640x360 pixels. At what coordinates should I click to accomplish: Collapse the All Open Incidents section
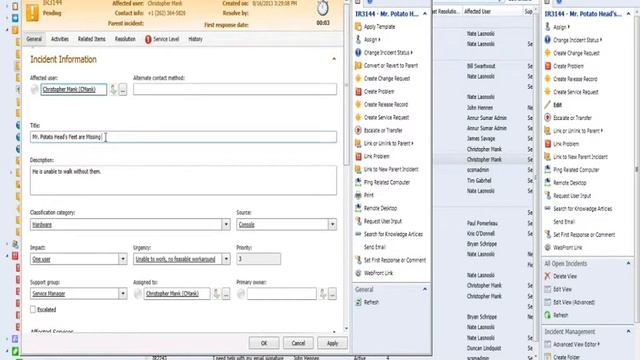coord(628,263)
